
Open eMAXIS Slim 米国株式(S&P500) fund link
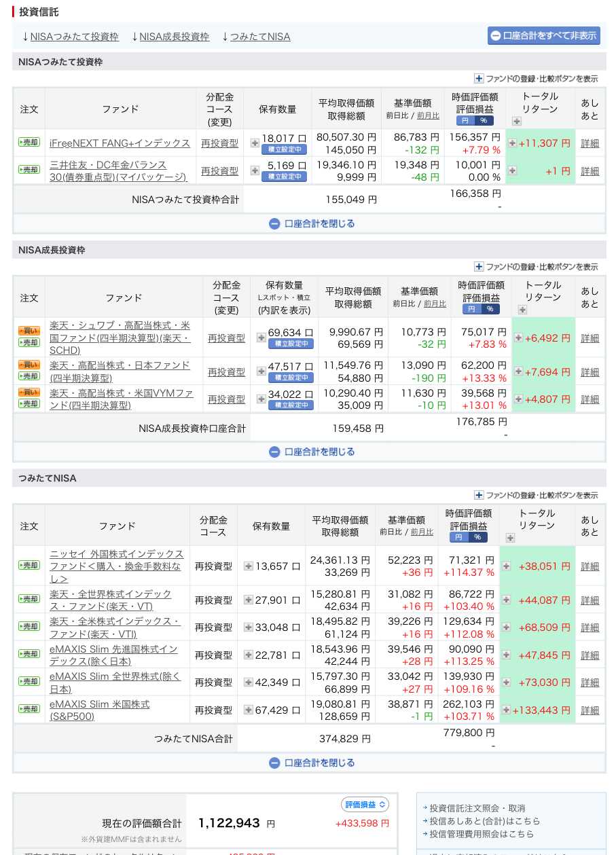pyautogui.click(x=100, y=710)
